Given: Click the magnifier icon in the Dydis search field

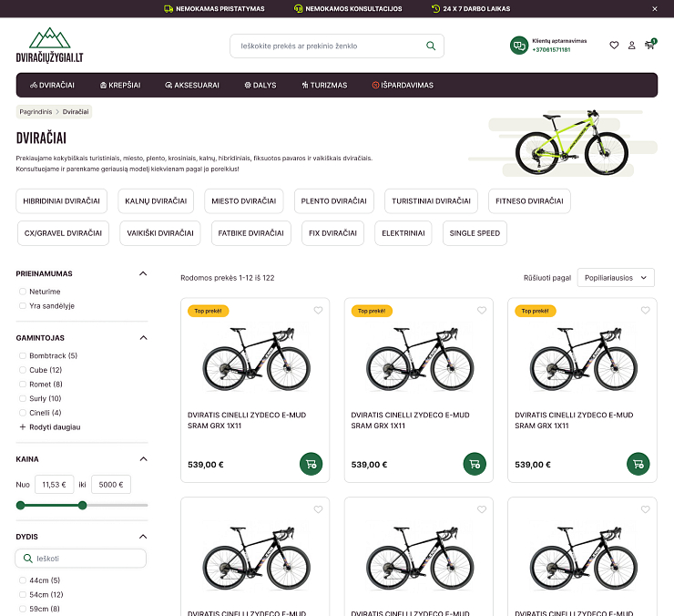Looking at the screenshot, I should click(x=28, y=559).
